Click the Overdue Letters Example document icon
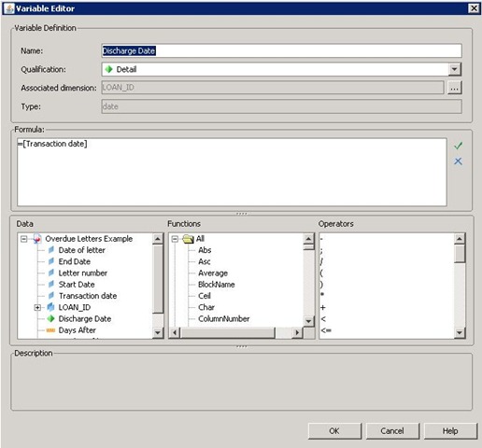Viewport: 482px width, 448px height. click(37, 239)
